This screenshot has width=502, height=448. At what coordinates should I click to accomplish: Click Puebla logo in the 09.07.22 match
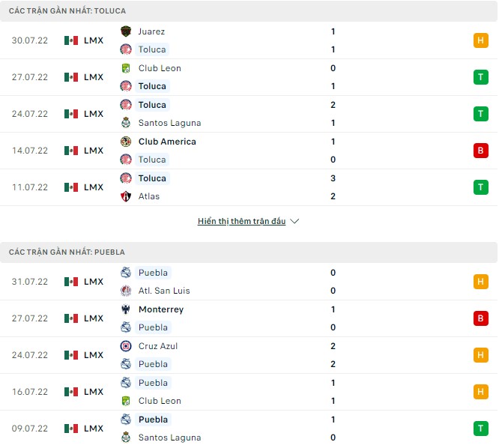[126, 420]
